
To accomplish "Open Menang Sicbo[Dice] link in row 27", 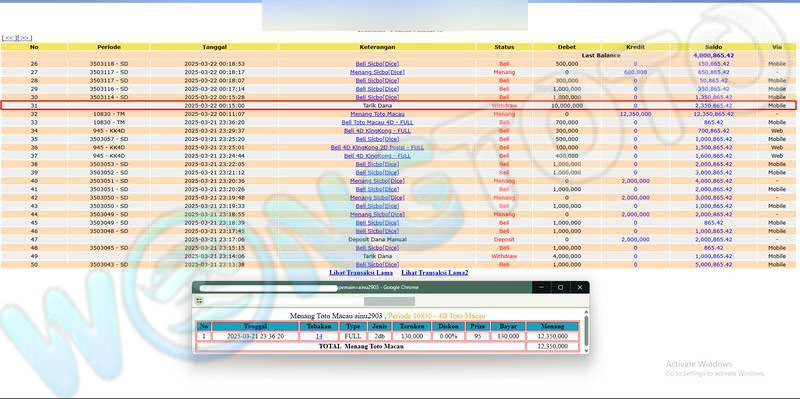I will point(378,72).
